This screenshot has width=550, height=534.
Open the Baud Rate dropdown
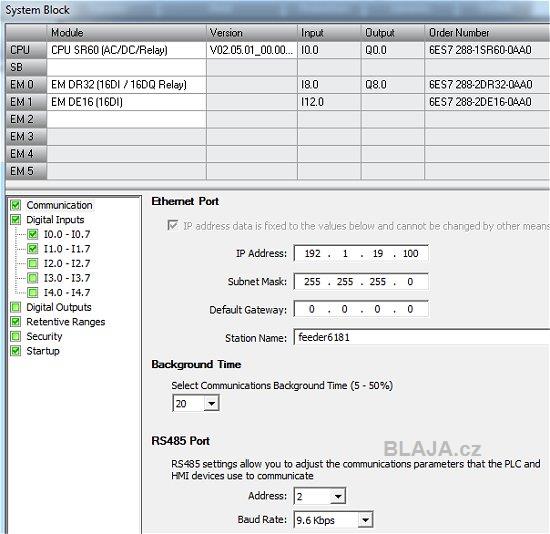[x=365, y=520]
